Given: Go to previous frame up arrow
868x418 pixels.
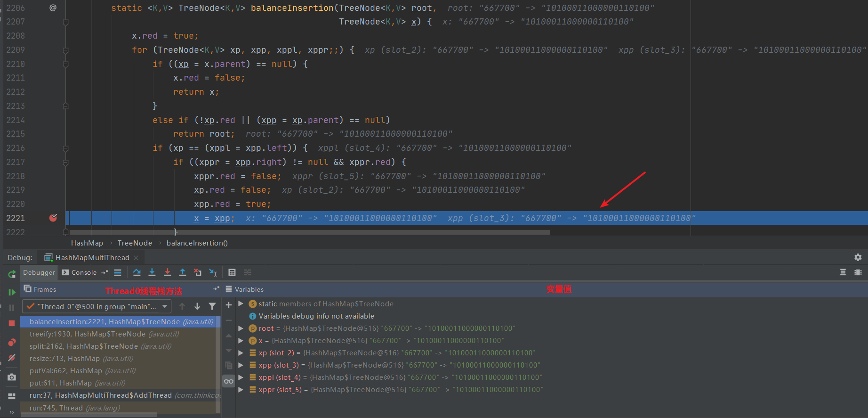Looking at the screenshot, I should coord(182,306).
